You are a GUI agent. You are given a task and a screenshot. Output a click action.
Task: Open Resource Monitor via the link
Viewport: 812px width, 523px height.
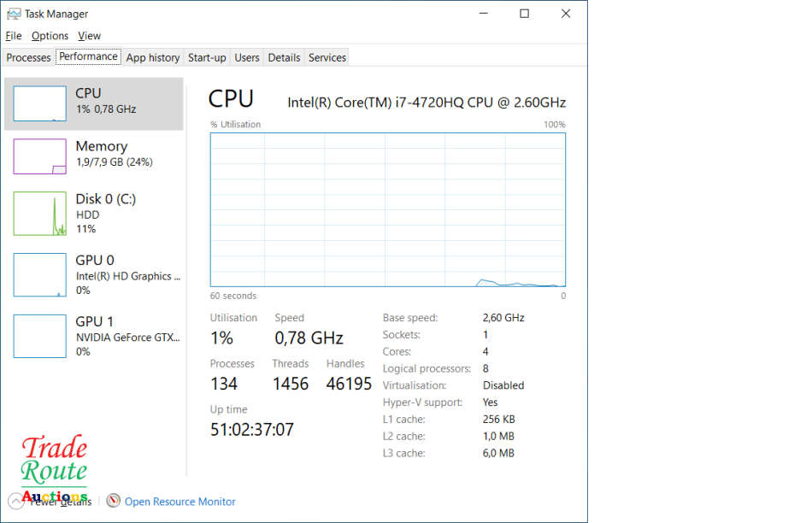pyautogui.click(x=179, y=502)
